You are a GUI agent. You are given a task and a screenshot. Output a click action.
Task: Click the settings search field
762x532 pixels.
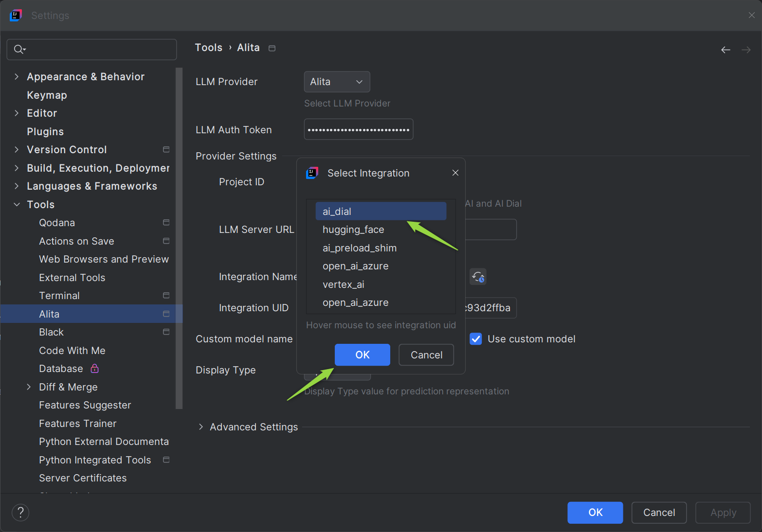coord(91,49)
